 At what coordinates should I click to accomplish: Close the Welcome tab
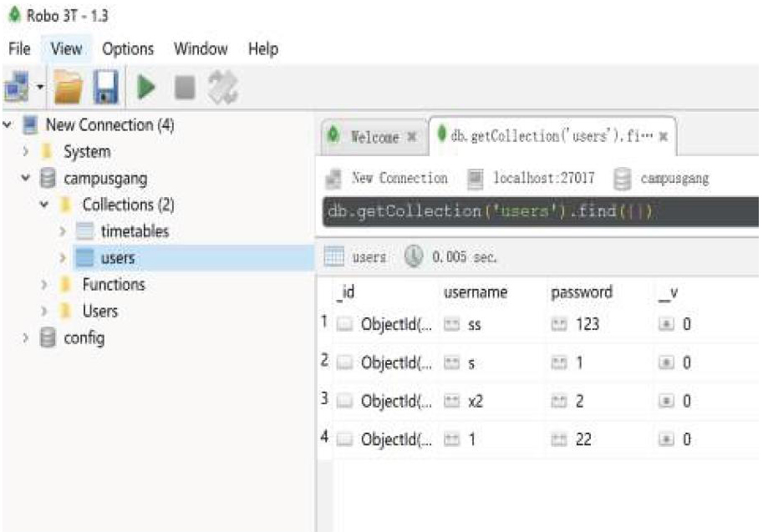tap(412, 137)
